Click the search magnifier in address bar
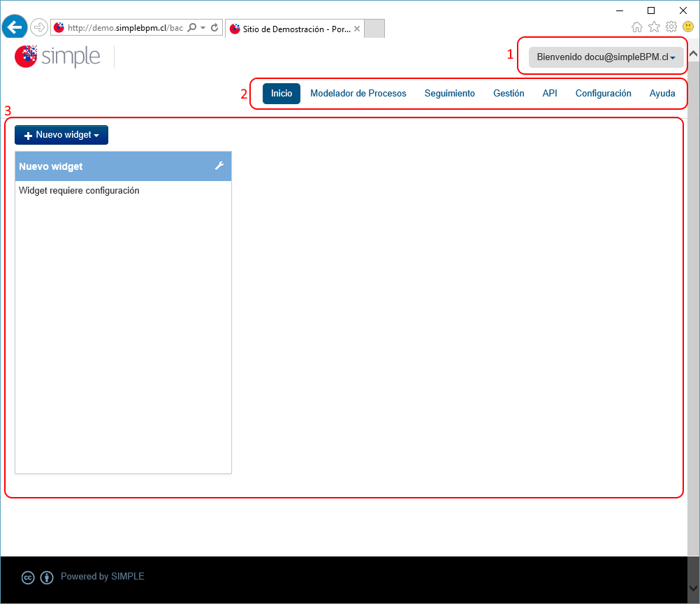 [192, 28]
